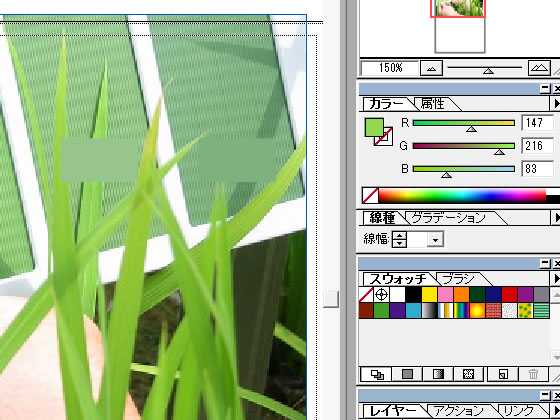The height and width of the screenshot is (420, 560).
Task: Switch to the ブラシ tab
Action: pos(458,279)
